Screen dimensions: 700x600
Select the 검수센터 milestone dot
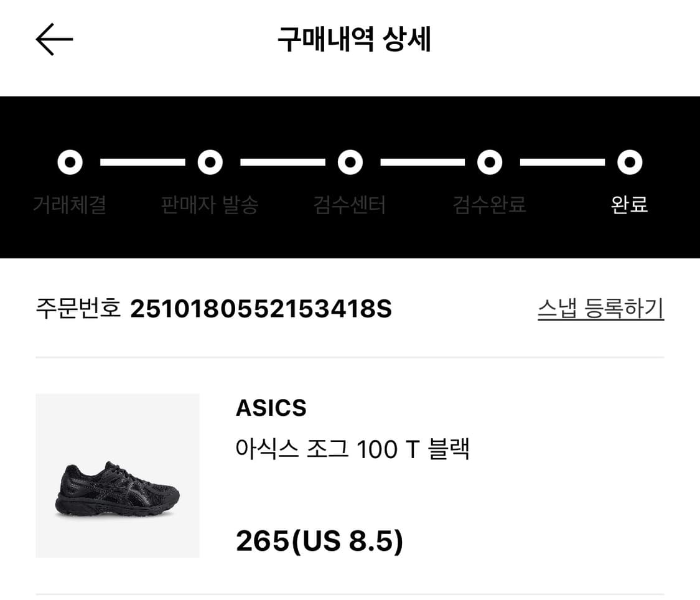350,162
